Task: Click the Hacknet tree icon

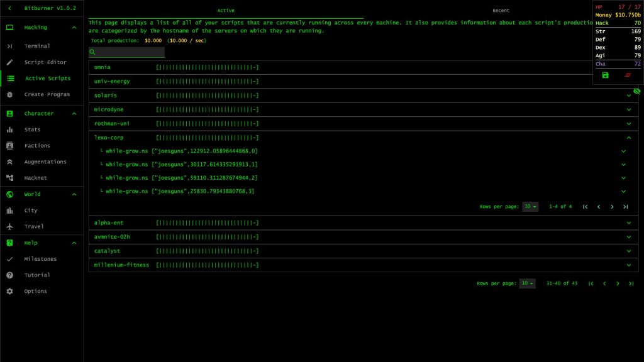Action: tap(9, 178)
